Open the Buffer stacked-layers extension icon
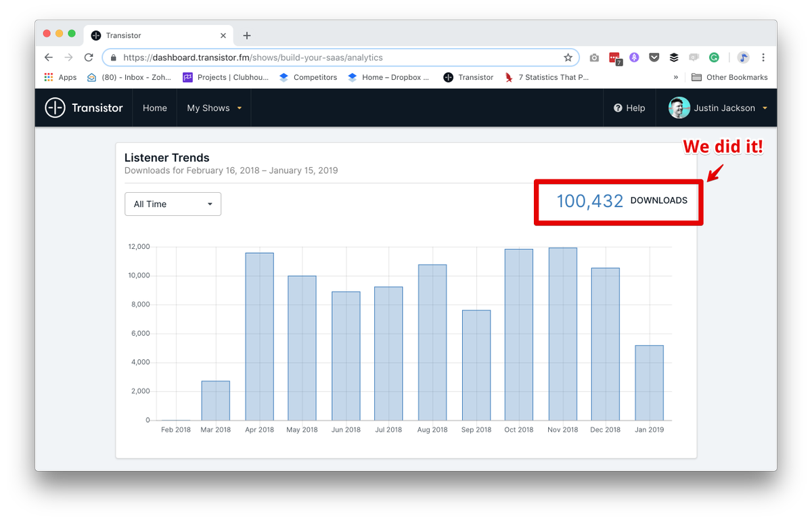812x521 pixels. point(674,58)
